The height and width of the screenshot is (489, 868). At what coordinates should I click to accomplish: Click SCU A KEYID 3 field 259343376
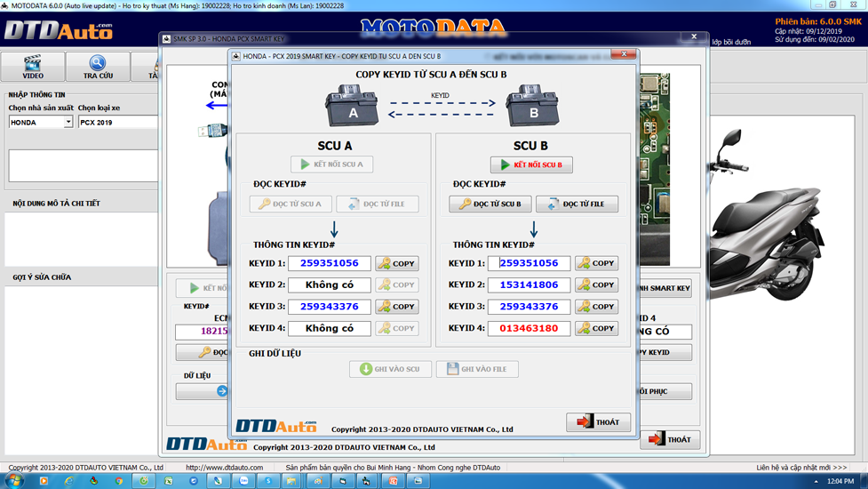pos(330,306)
